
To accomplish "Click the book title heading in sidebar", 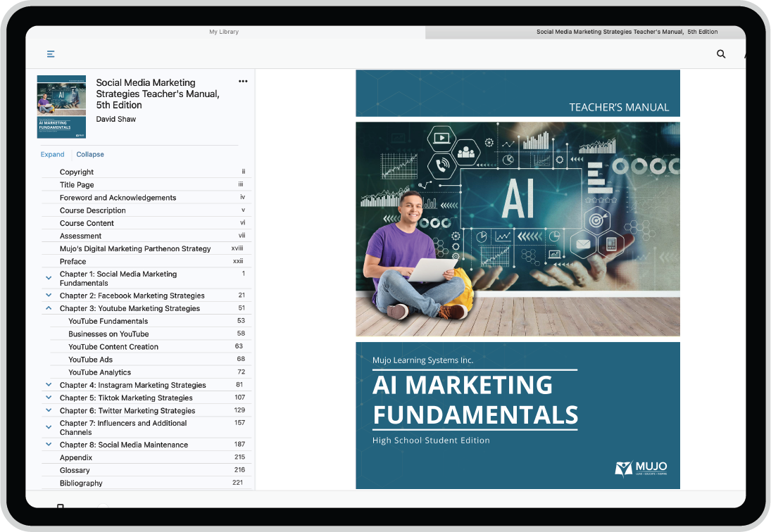I will [158, 94].
